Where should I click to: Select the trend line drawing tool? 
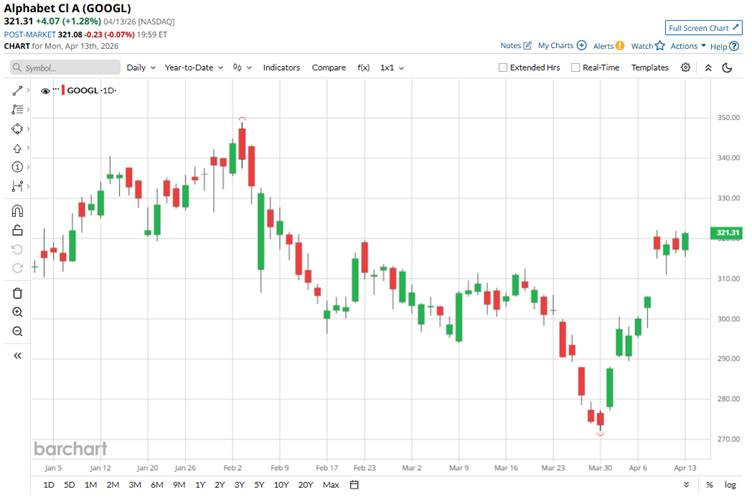[17, 90]
